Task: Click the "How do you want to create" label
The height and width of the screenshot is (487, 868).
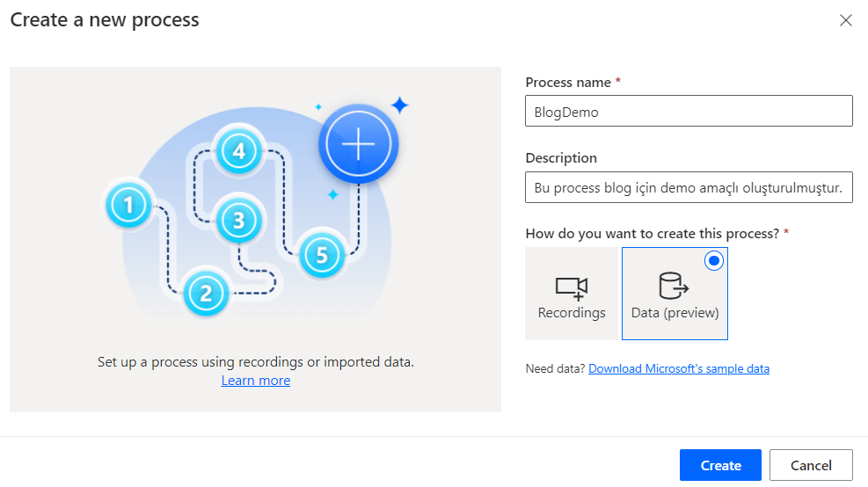Action: coord(653,234)
